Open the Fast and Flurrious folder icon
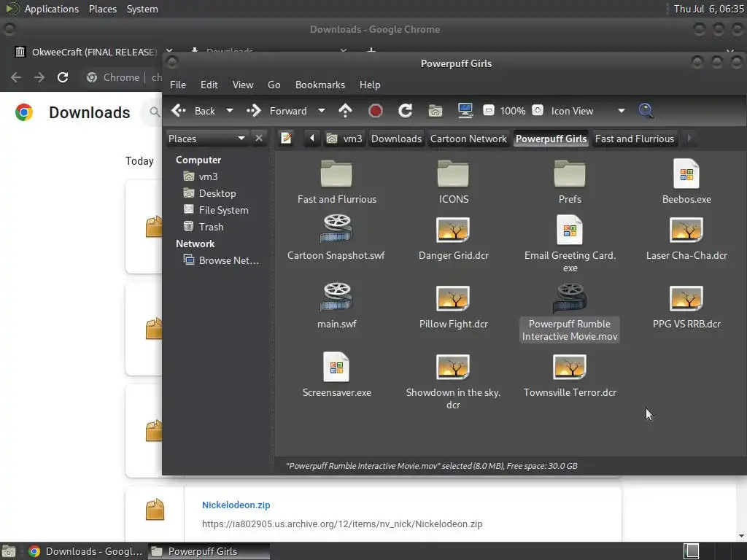 336,174
